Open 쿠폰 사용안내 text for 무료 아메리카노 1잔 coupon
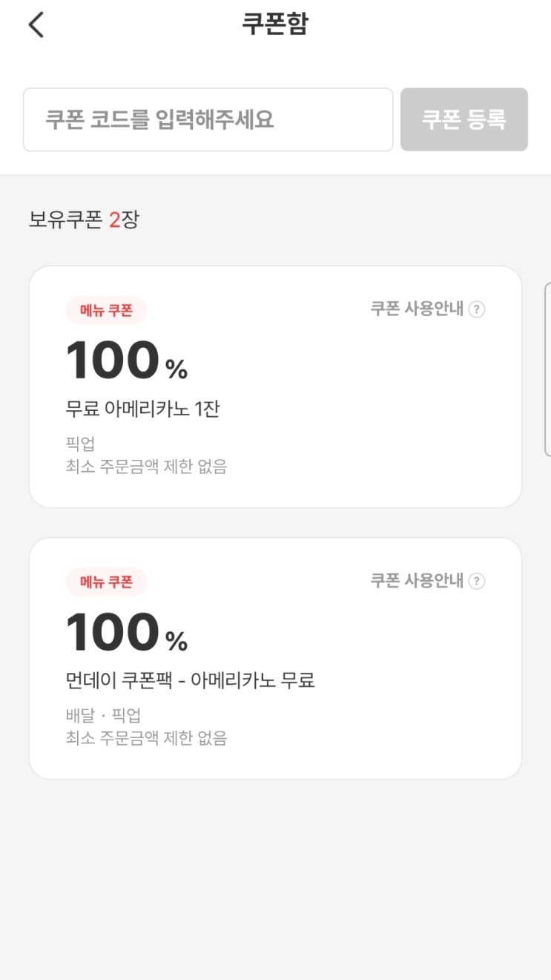 (417, 309)
